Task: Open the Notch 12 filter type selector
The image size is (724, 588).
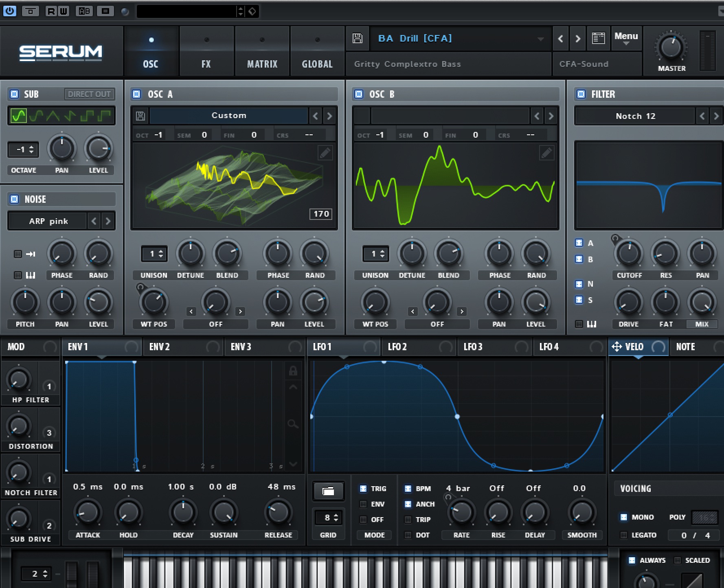Action: coord(634,116)
